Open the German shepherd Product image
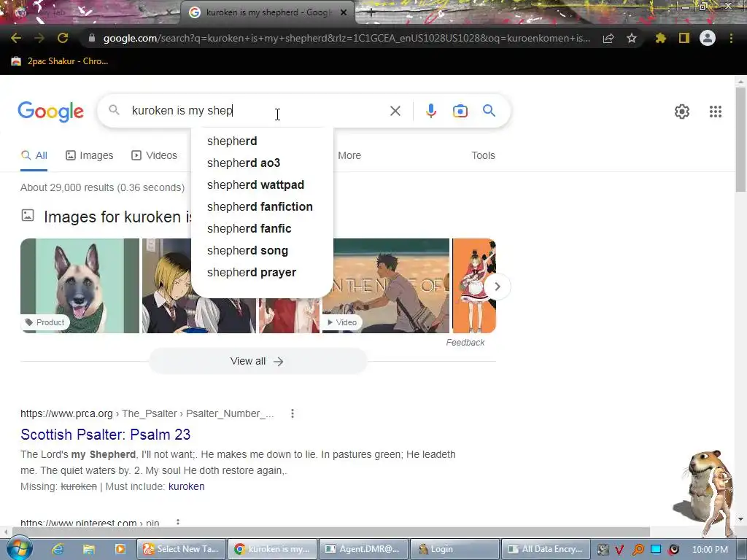This screenshot has height=560, width=747. [x=80, y=286]
